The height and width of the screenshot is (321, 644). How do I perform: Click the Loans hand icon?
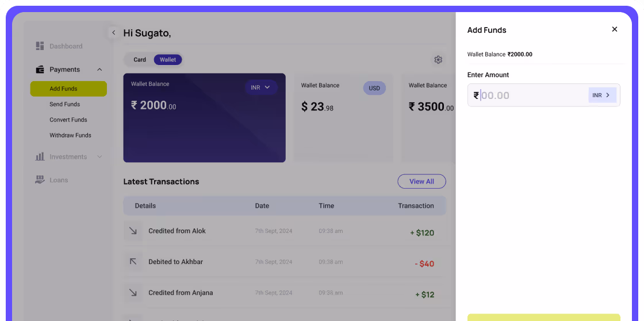point(40,179)
